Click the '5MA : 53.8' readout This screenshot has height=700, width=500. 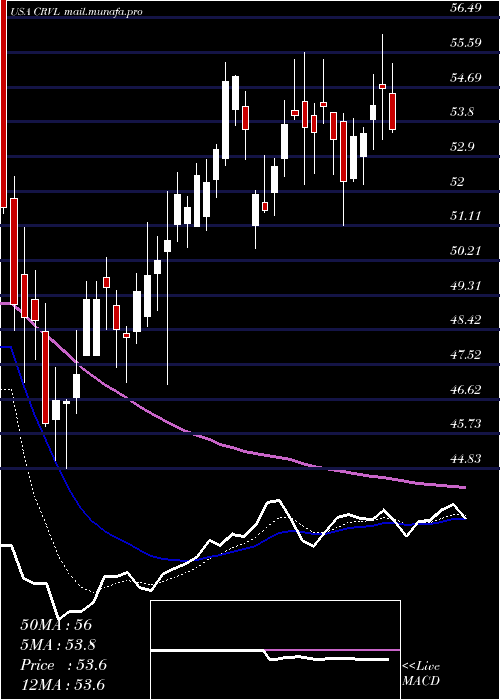tap(58, 645)
